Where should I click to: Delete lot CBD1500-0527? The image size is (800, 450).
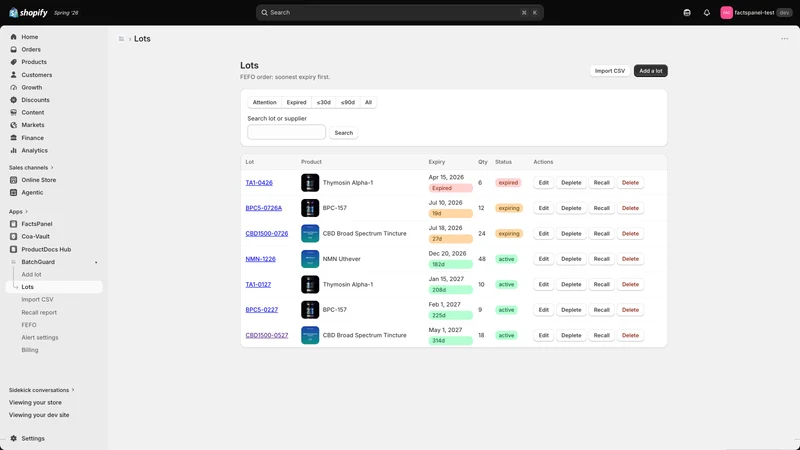[x=630, y=336]
